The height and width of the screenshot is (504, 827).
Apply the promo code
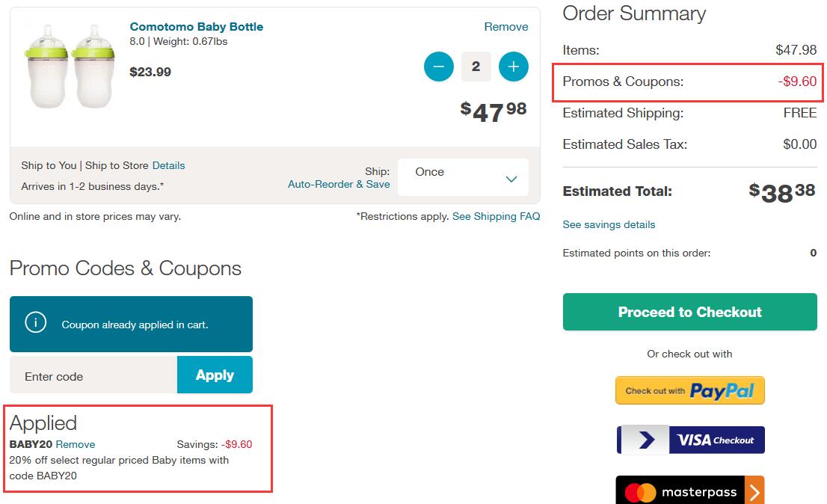point(215,375)
